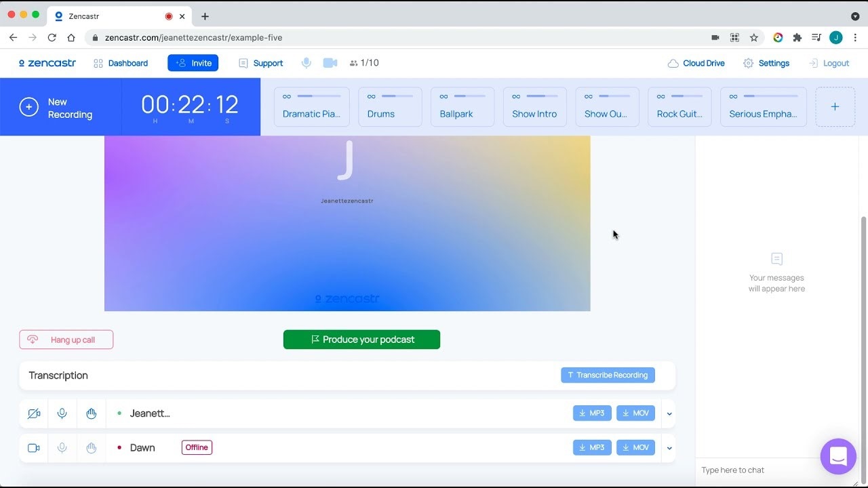868x488 pixels.
Task: Play the Rock Guitar soundboard pad
Action: coord(680,107)
